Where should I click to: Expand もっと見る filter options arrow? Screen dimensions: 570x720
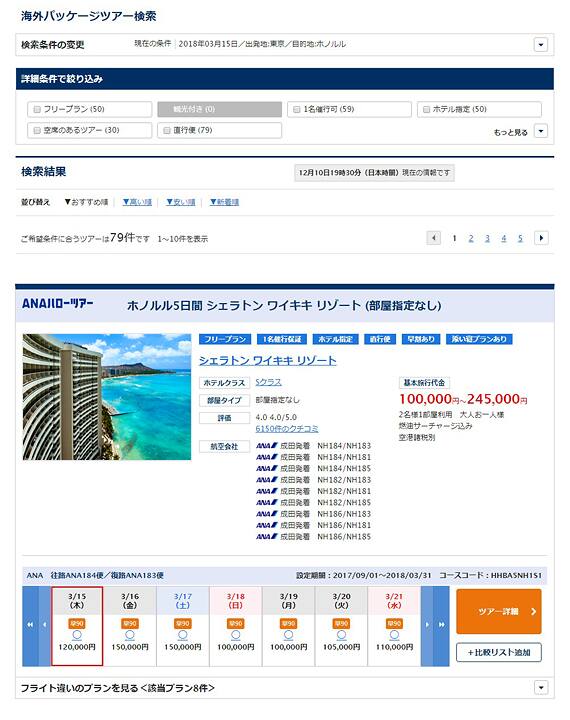[x=541, y=131]
